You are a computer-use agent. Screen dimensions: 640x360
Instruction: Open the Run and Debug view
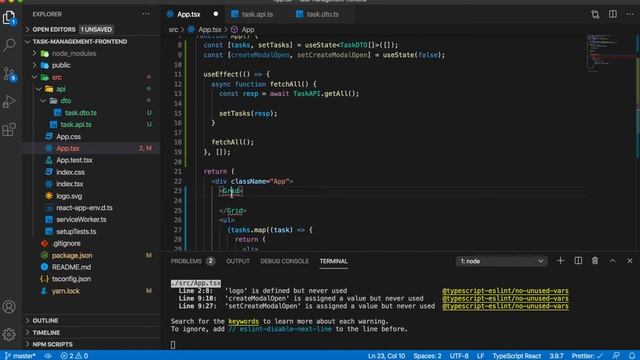click(9, 101)
